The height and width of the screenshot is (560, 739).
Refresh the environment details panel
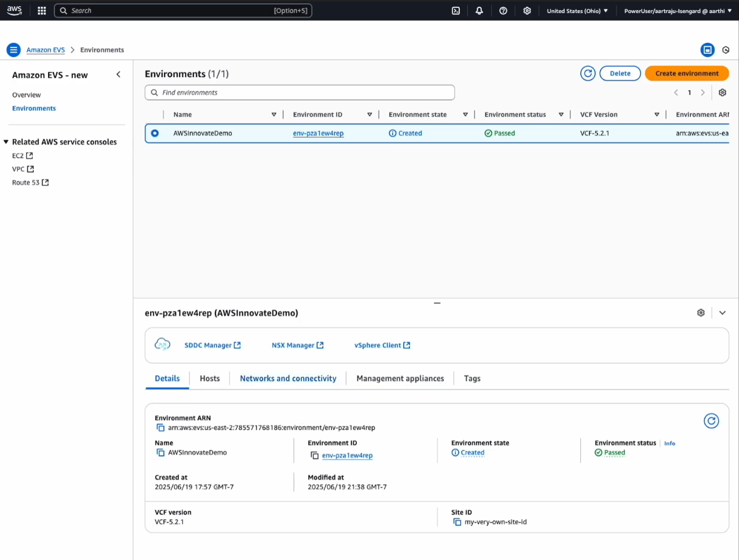pos(711,421)
